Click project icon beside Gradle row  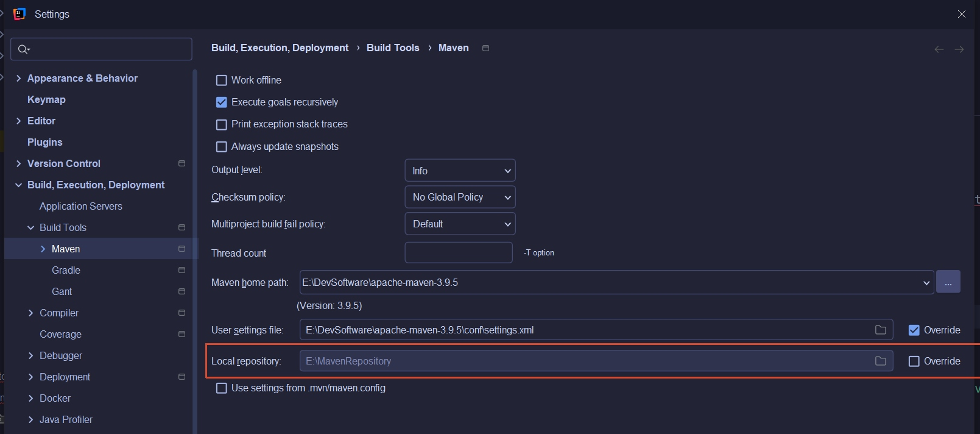[182, 270]
